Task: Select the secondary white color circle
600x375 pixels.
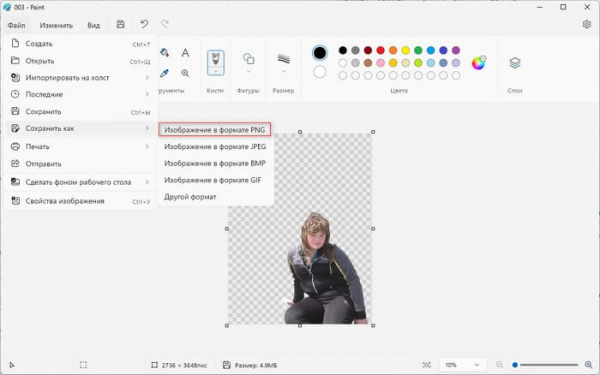Action: [x=320, y=72]
